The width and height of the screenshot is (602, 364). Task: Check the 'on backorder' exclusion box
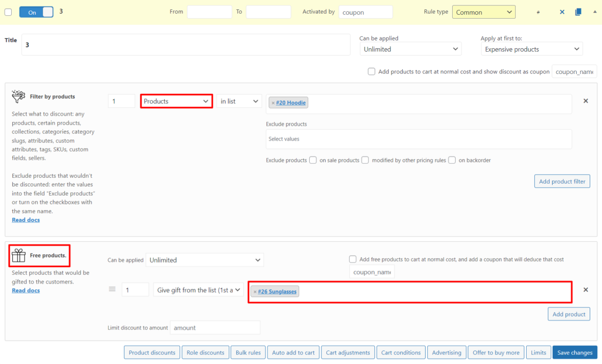click(452, 160)
